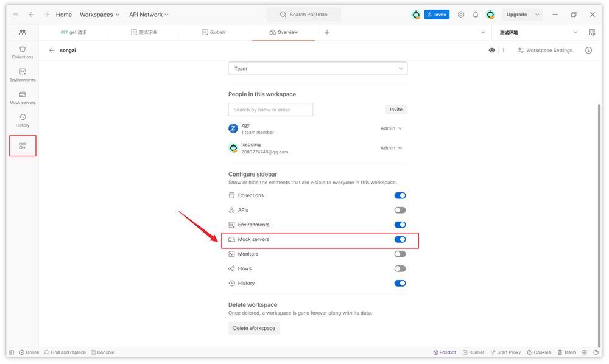
Task: Turn off the Mock servers toggle
Action: coord(400,239)
